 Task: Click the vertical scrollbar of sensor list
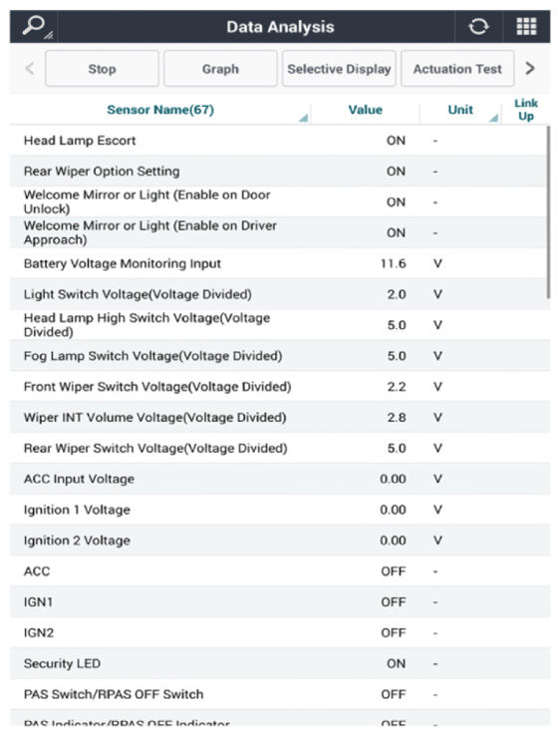click(x=548, y=211)
